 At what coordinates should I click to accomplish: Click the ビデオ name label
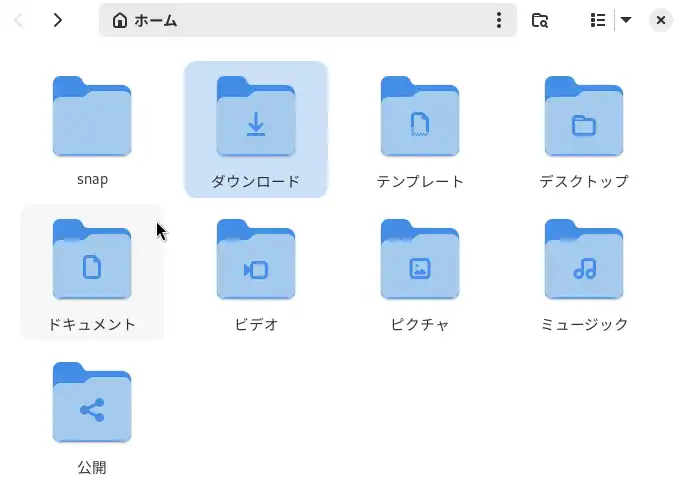[256, 324]
